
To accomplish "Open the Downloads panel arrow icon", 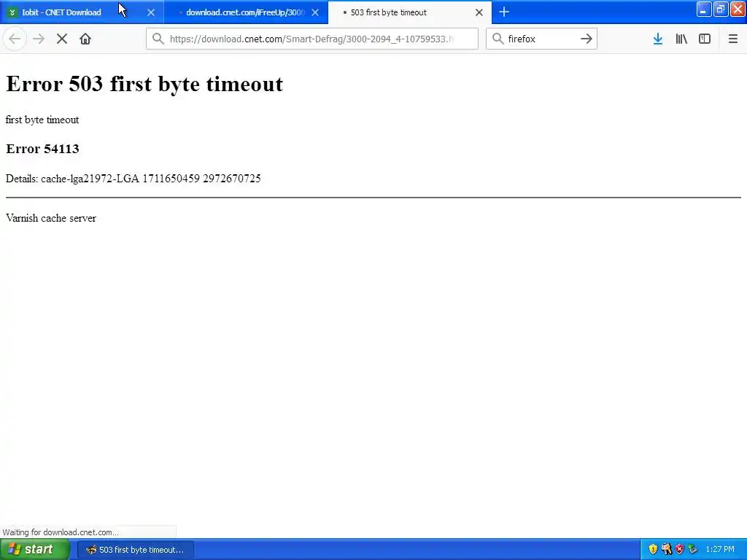I will [658, 39].
